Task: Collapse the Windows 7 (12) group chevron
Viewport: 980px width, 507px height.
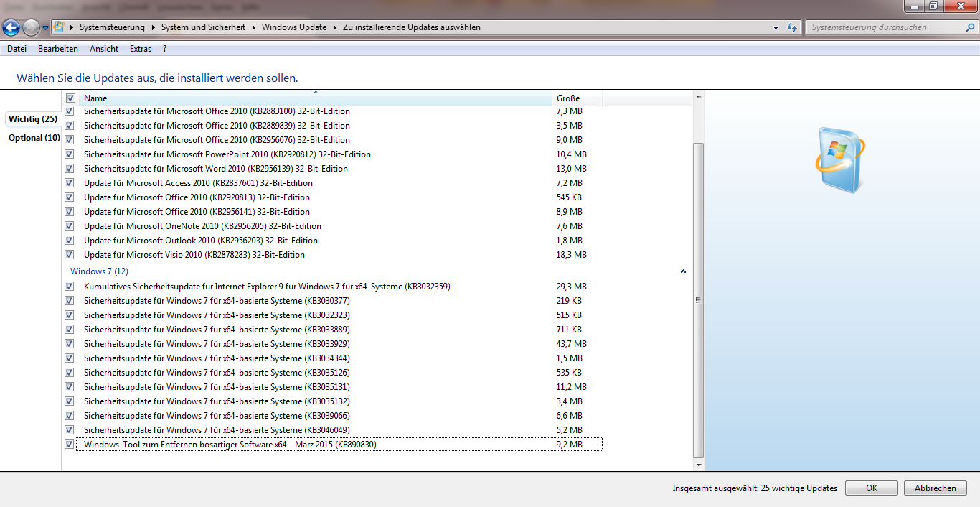Action: 683,271
